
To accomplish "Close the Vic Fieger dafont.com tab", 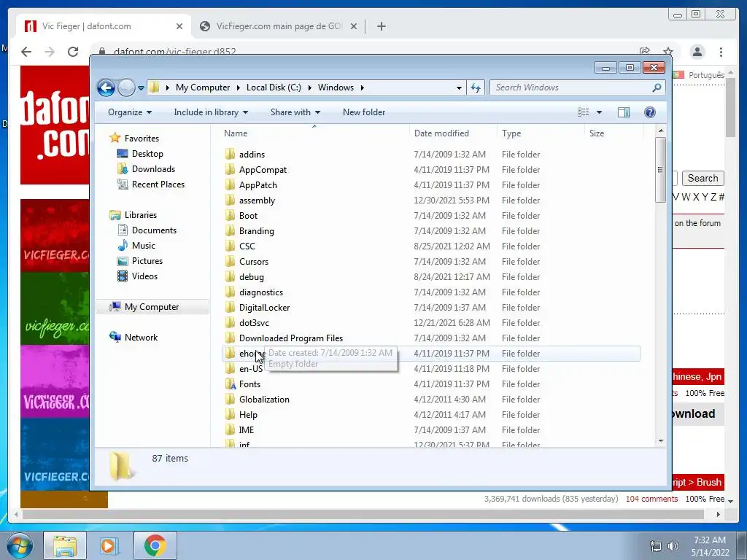I will 179,27.
